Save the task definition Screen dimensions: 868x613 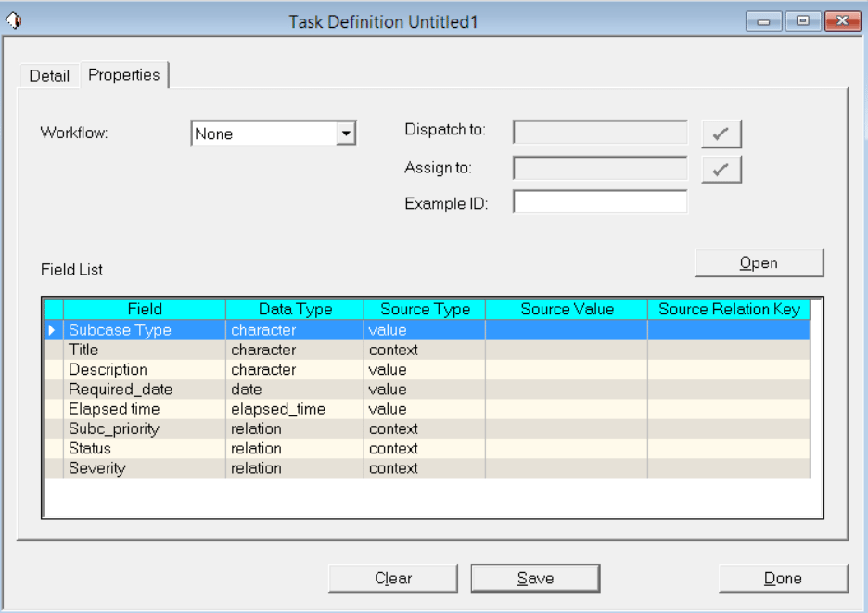(x=534, y=578)
